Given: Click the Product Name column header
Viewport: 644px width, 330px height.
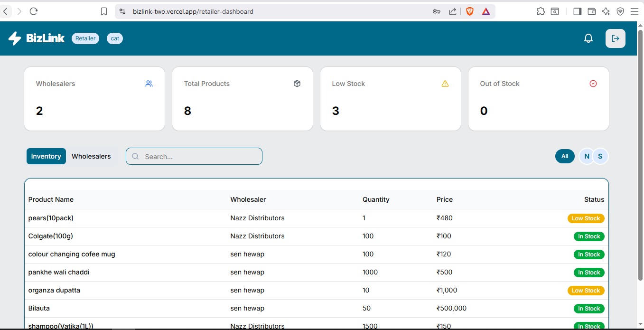Looking at the screenshot, I should click(x=51, y=199).
